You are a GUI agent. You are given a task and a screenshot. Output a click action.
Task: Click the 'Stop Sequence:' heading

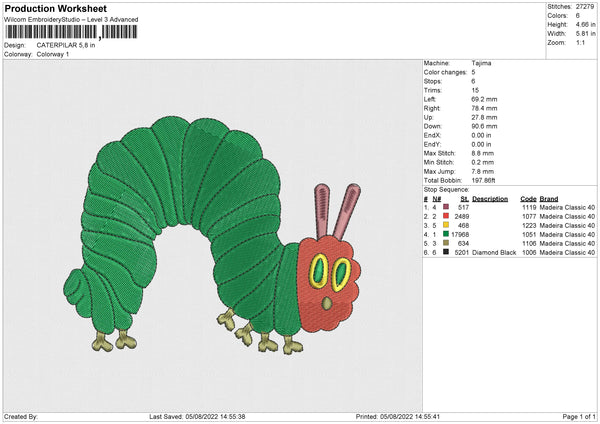tap(446, 190)
